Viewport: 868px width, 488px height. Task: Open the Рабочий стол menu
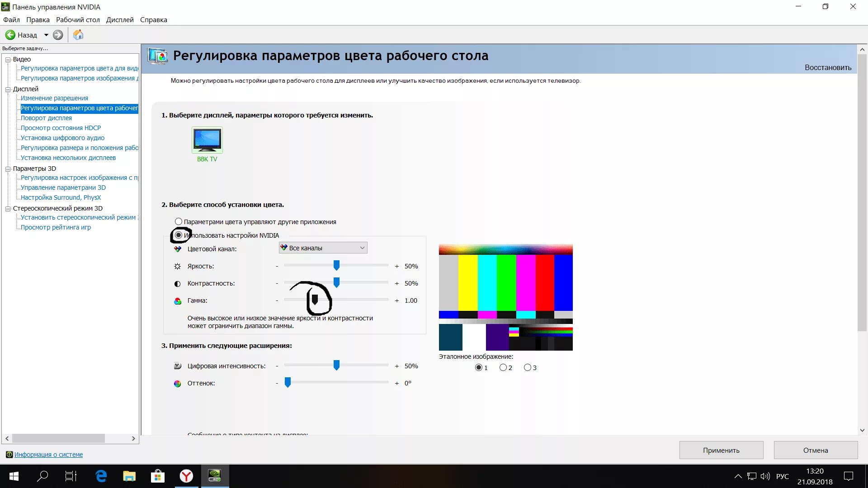(78, 20)
